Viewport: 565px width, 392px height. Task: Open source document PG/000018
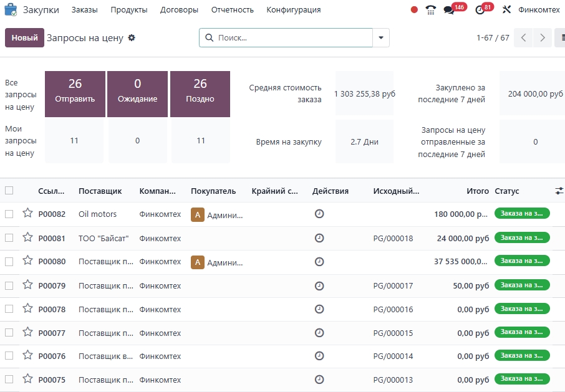tap(393, 238)
